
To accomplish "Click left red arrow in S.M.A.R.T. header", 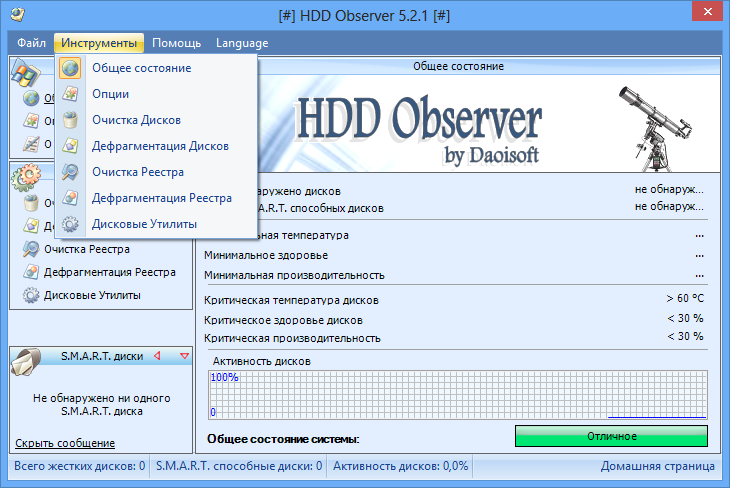I will pos(157,356).
